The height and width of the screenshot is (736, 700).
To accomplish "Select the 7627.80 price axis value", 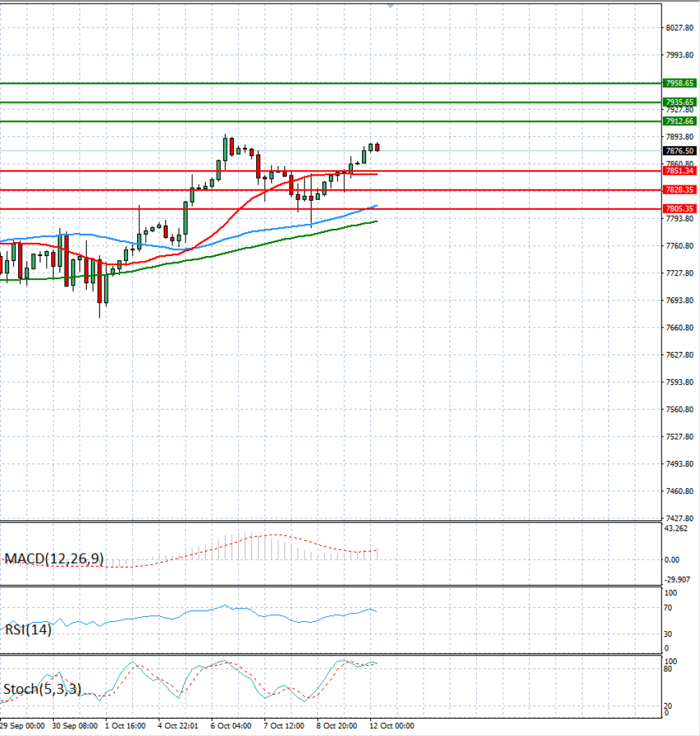I will pyautogui.click(x=679, y=355).
